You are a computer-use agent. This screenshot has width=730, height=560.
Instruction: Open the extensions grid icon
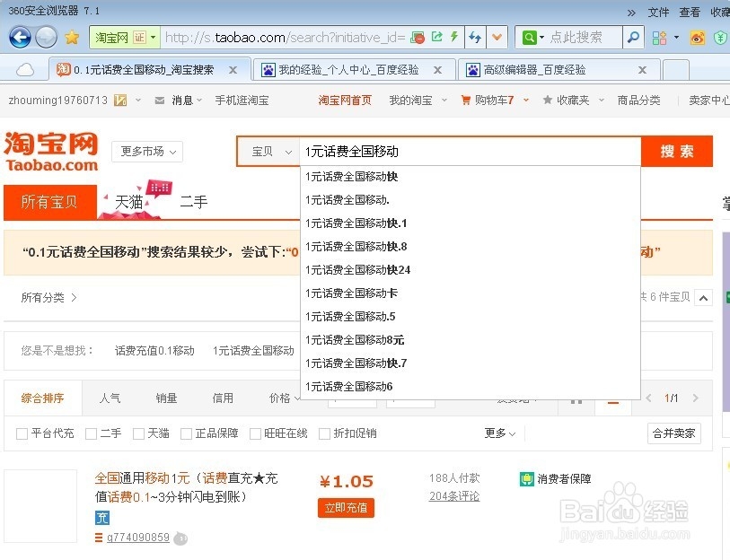pos(659,38)
